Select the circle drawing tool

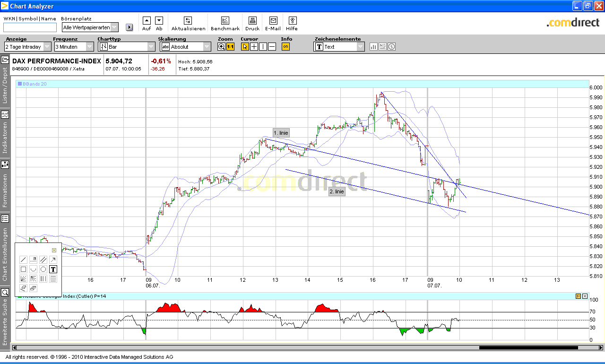click(43, 269)
